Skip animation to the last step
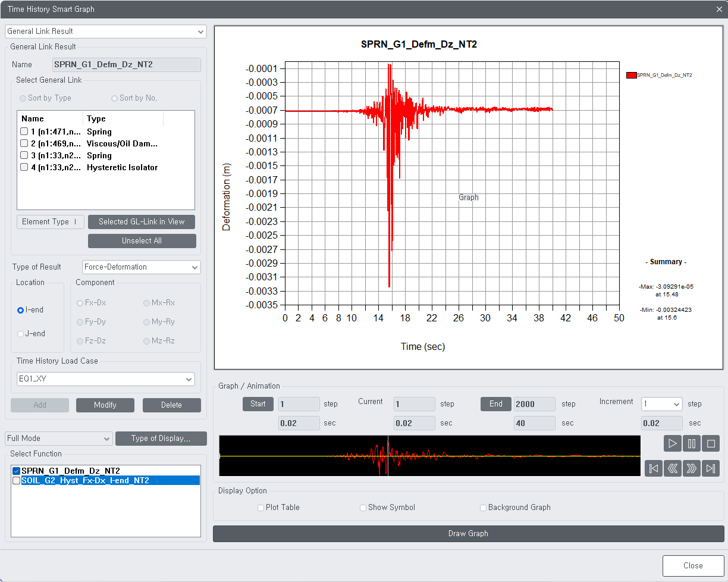Image resolution: width=728 pixels, height=582 pixels. (x=711, y=468)
